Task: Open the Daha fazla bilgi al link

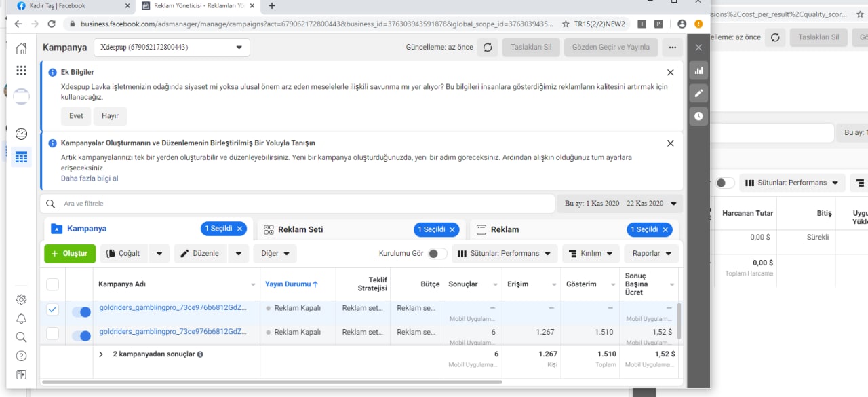Action: pos(90,178)
